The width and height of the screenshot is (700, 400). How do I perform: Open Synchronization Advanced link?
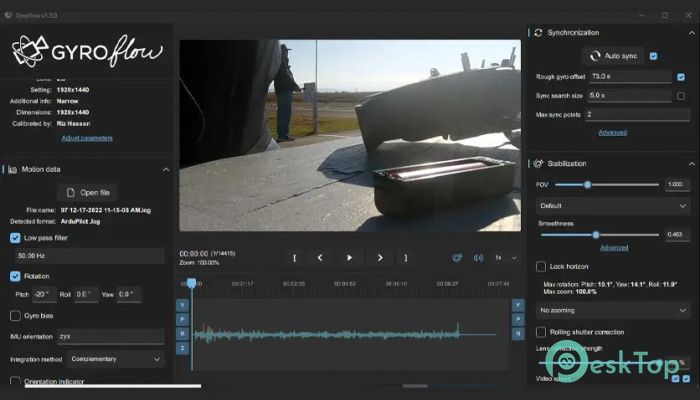tap(612, 133)
